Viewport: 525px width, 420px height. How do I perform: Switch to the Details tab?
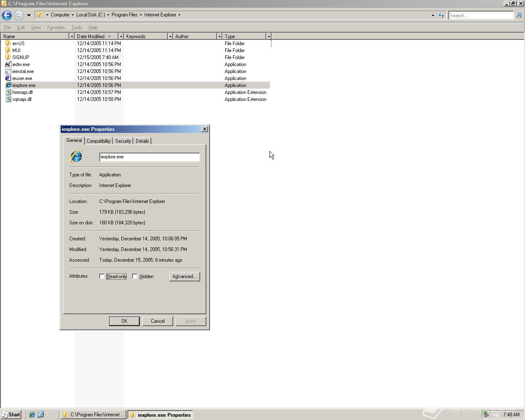point(142,141)
